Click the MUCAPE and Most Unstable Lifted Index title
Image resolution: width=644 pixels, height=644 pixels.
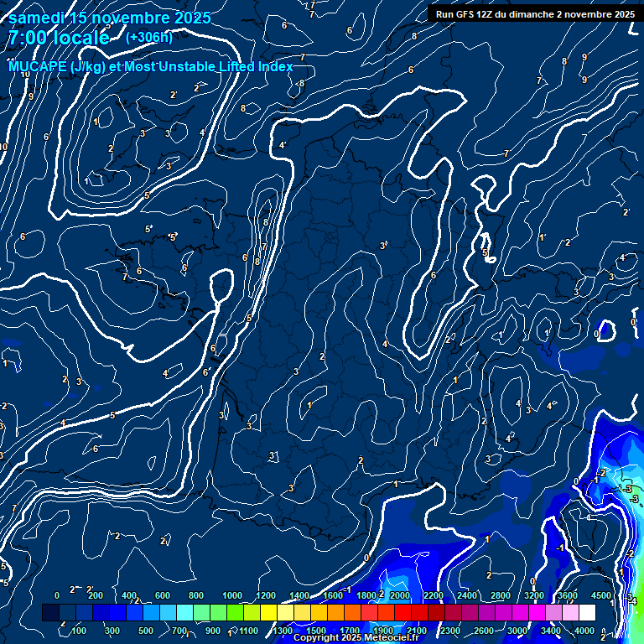pyautogui.click(x=151, y=66)
